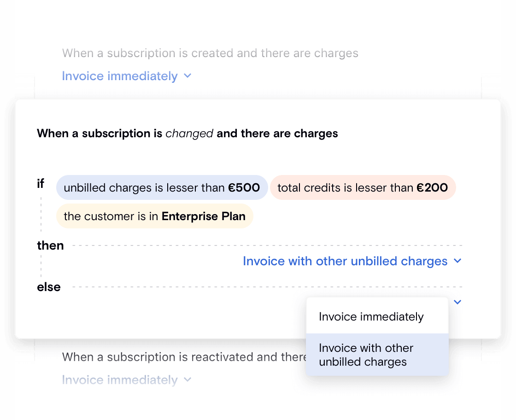Click the total credits condition pill

362,187
